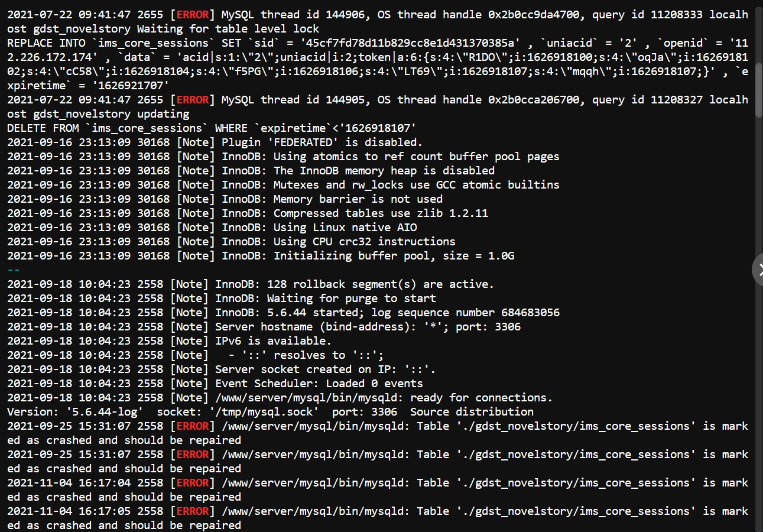Click the round arrow button at right edge
763x532 pixels.
(758, 270)
